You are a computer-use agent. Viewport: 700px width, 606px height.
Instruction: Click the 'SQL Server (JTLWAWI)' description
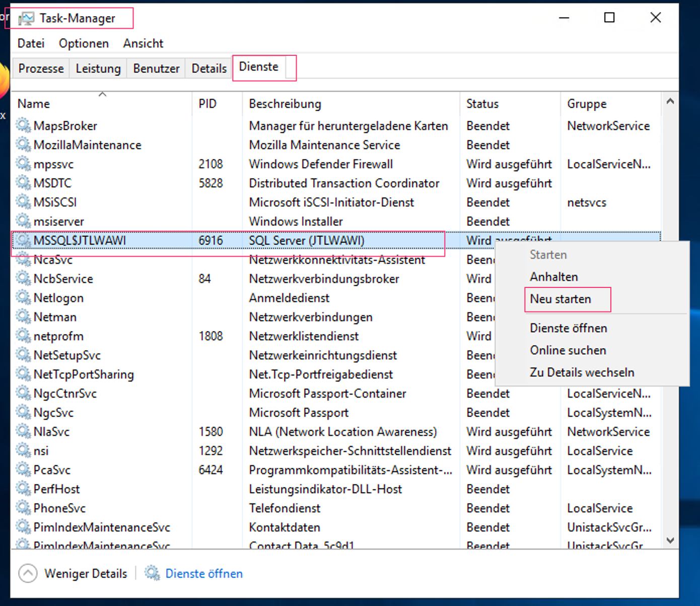click(x=306, y=241)
